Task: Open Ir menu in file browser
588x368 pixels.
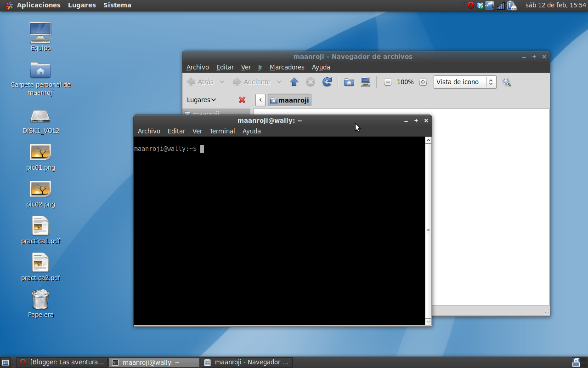Action: [260, 67]
